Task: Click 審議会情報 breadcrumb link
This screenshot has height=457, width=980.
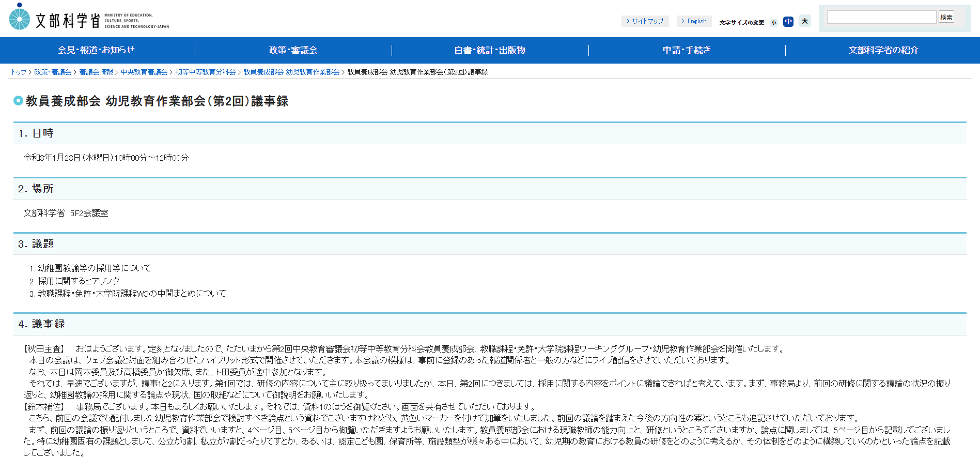Action: pos(96,72)
